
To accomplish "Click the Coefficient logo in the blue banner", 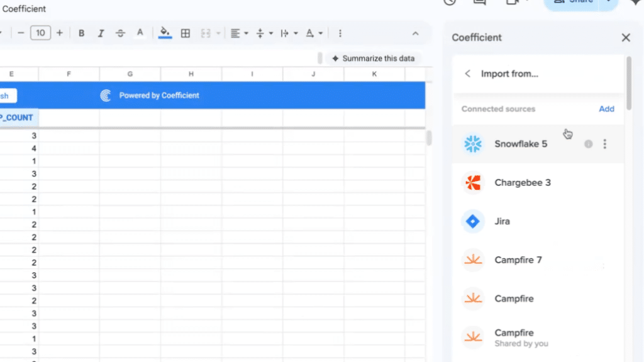I will (x=106, y=96).
